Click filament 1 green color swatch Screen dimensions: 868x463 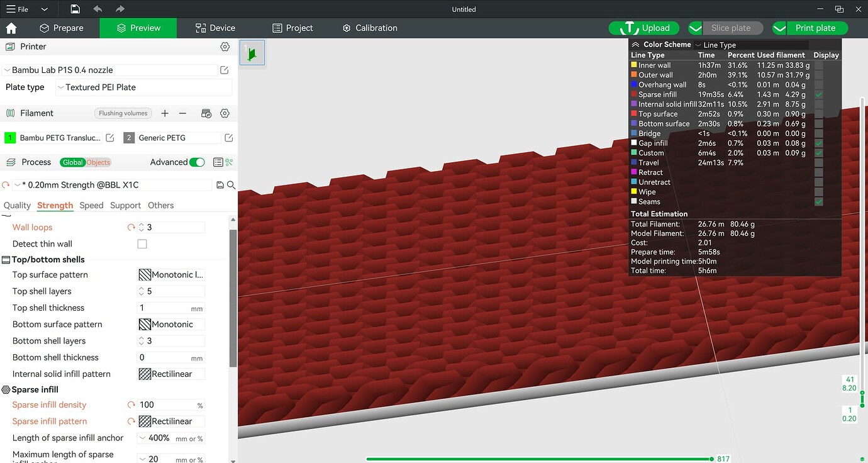[10, 138]
